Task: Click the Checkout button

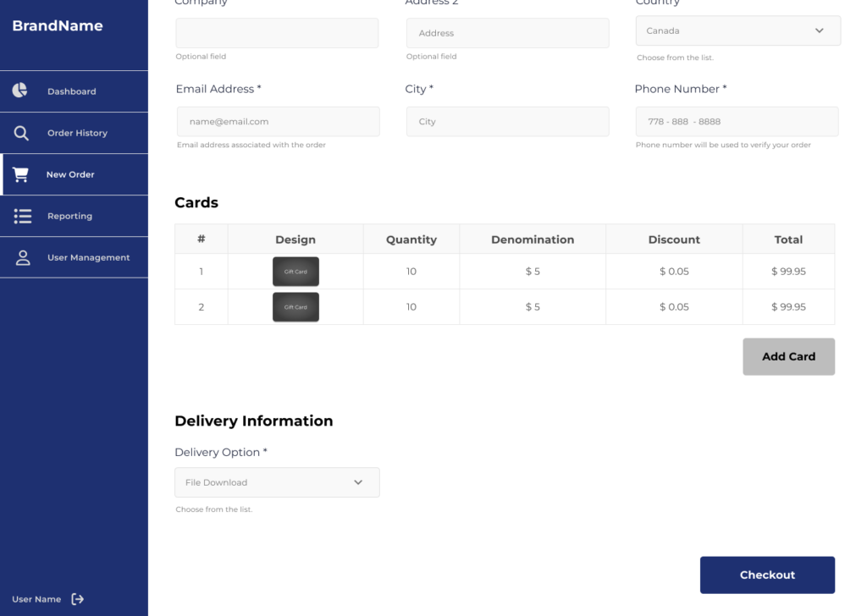Action: point(767,575)
